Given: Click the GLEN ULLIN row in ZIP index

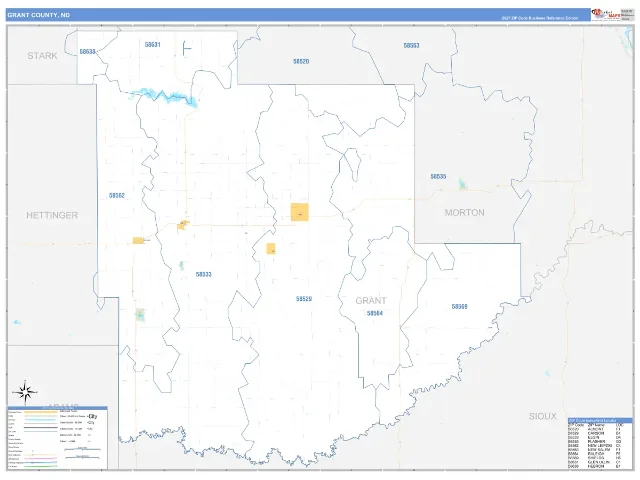Looking at the screenshot, I should [596, 462].
